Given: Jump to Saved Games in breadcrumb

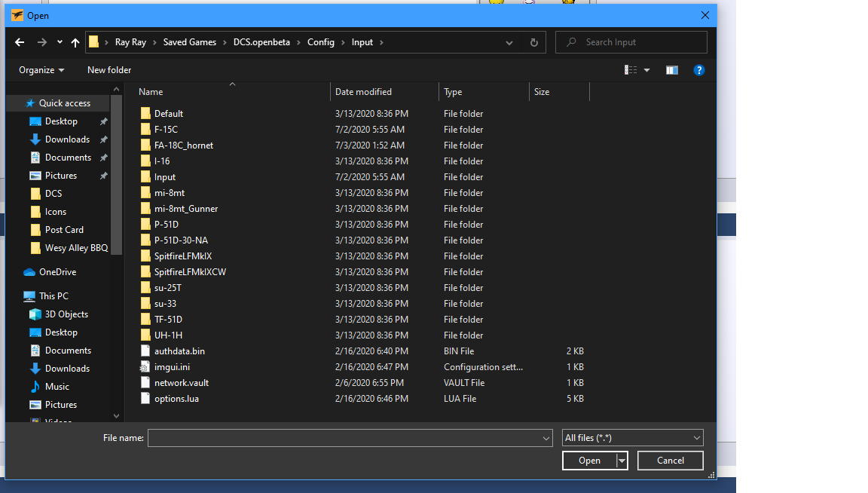Looking at the screenshot, I should pos(190,42).
